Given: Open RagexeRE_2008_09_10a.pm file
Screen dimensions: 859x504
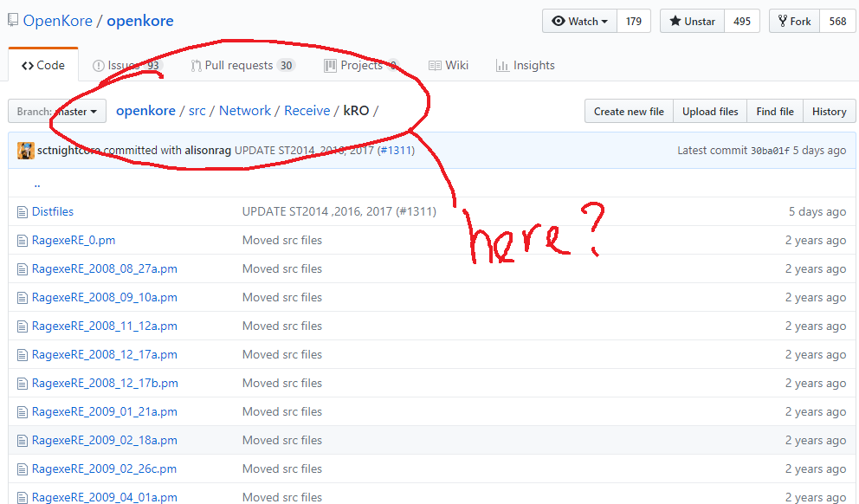Looking at the screenshot, I should click(x=105, y=297).
